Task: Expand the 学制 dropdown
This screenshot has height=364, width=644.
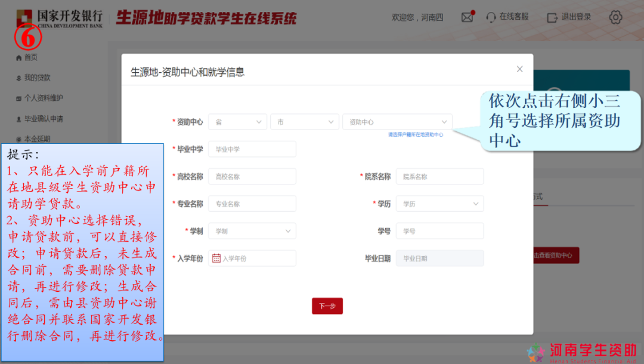Action: click(x=252, y=231)
